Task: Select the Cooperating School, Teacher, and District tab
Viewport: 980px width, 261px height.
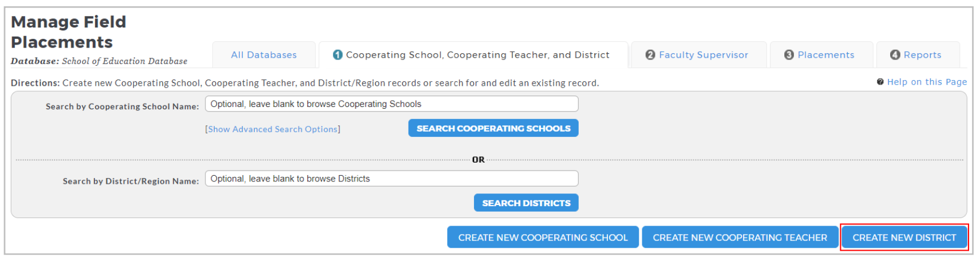Action: click(x=473, y=55)
